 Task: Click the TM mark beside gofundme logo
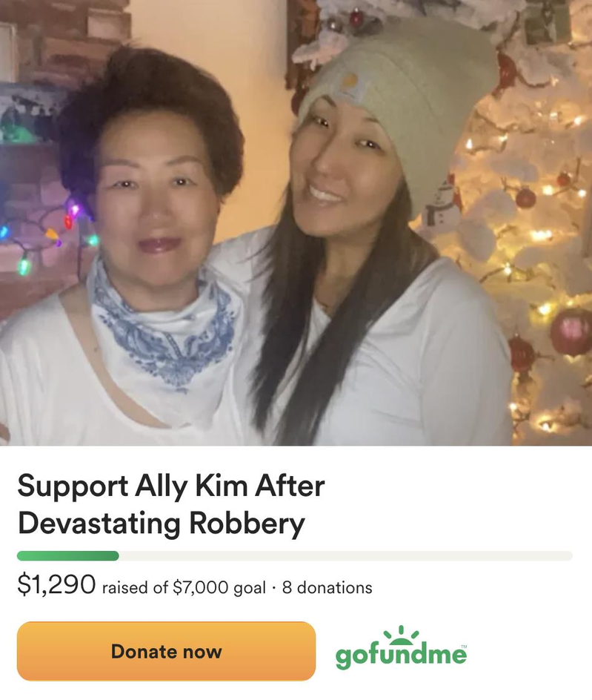point(464,646)
